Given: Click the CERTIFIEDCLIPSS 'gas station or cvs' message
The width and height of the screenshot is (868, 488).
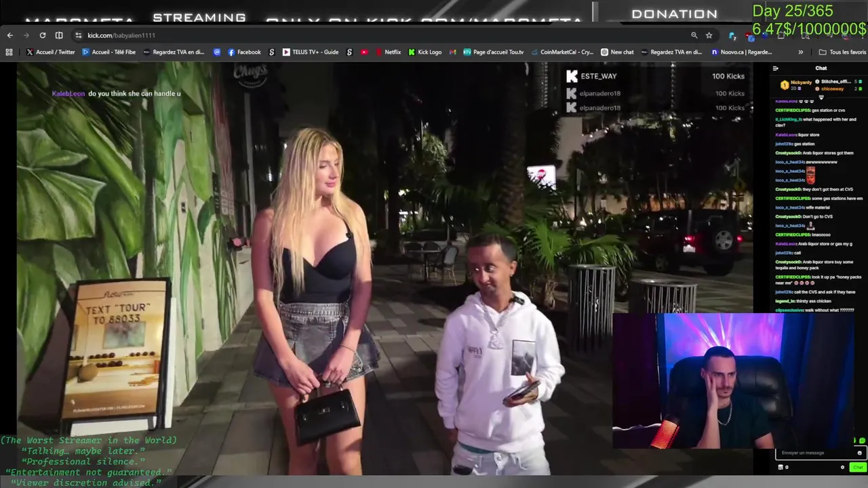Looking at the screenshot, I should coord(810,110).
